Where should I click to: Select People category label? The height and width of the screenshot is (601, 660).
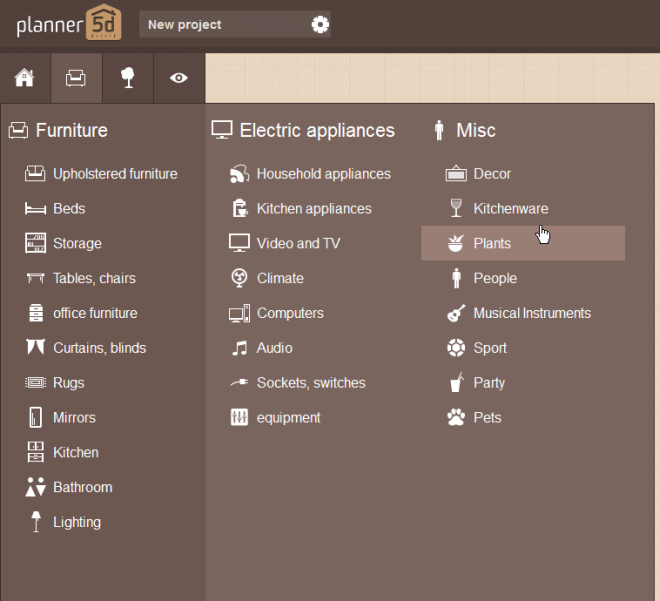(495, 278)
